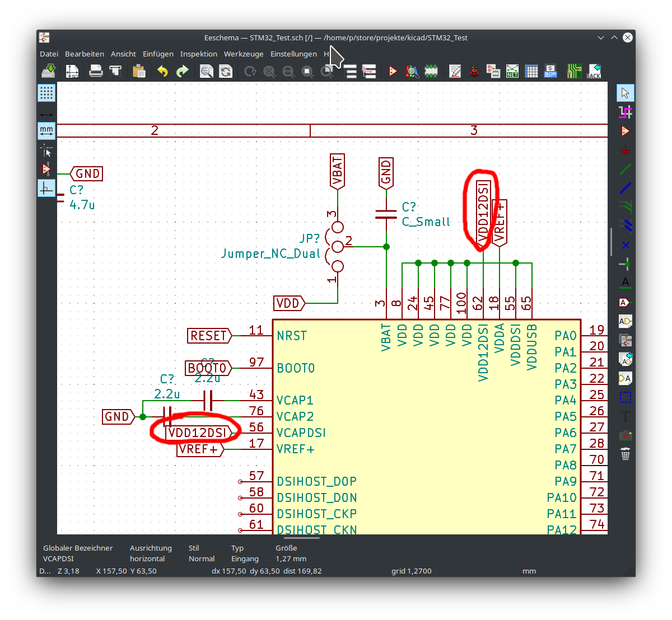Open symbol fields table editor icon

click(531, 71)
